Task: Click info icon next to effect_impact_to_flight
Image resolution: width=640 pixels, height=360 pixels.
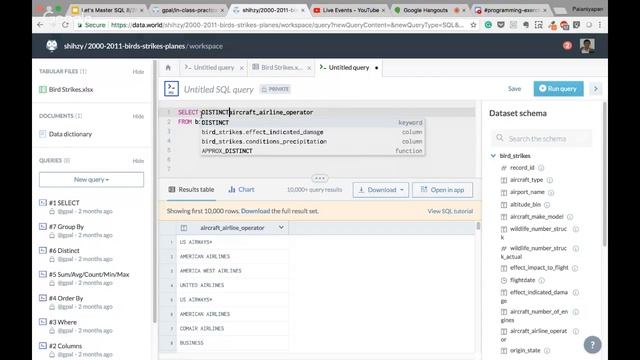Action: pos(575,268)
